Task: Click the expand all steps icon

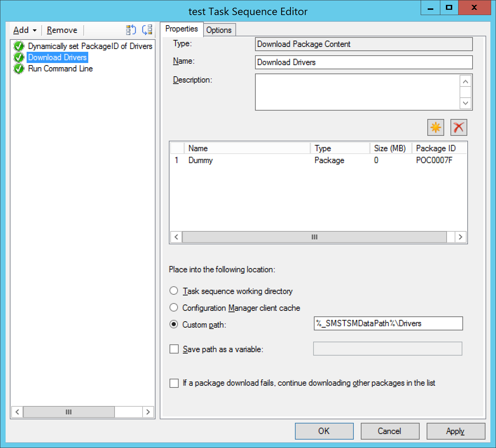Action: pos(131,30)
